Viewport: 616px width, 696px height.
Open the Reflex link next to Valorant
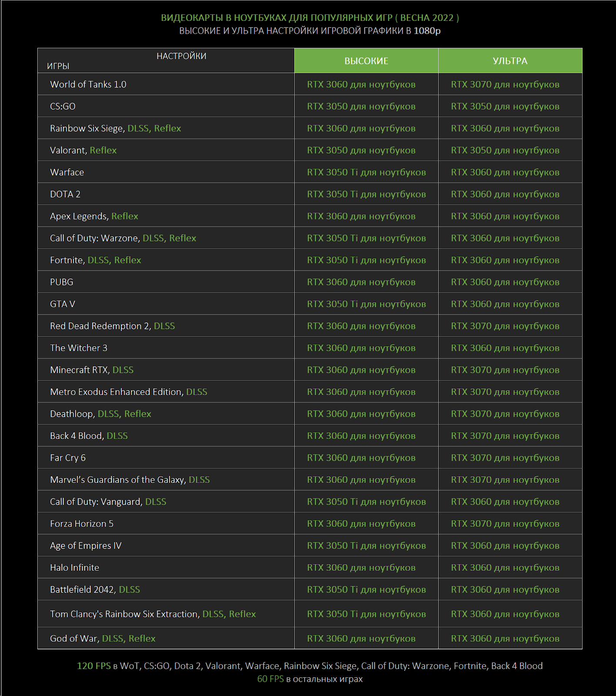tap(103, 151)
